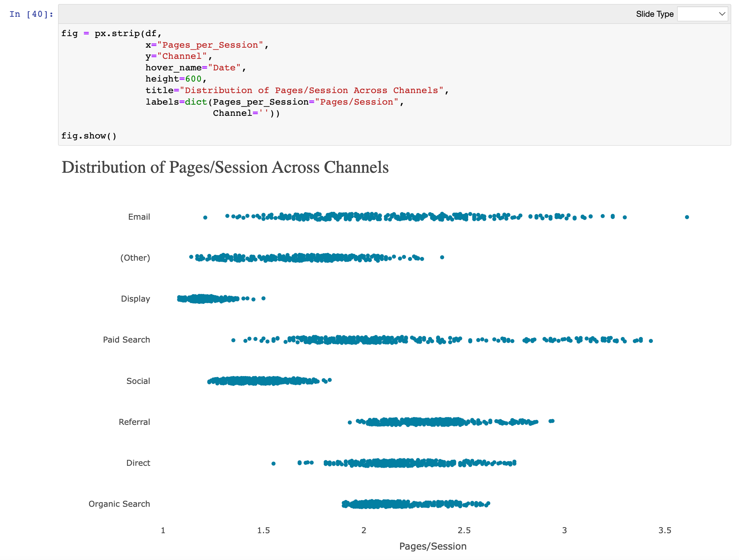Click the isolated (Other) point near 2.4
739x560 pixels.
442,257
